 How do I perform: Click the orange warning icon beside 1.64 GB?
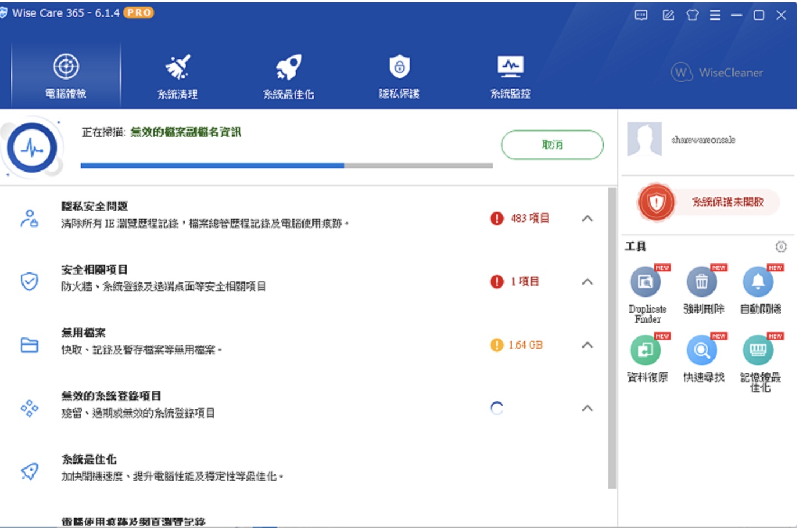click(497, 345)
